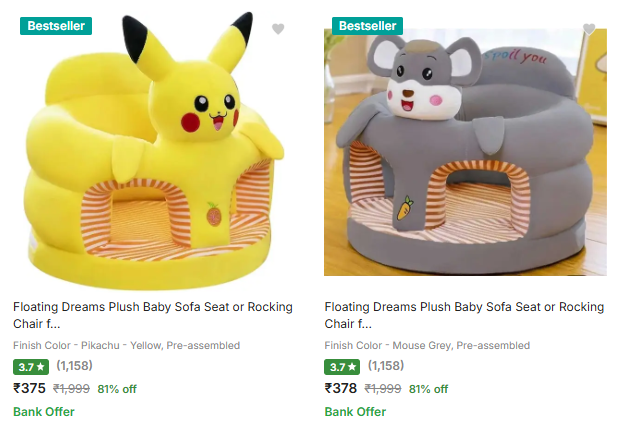Click the 3.7 star rating of grey sofa

pyautogui.click(x=343, y=367)
